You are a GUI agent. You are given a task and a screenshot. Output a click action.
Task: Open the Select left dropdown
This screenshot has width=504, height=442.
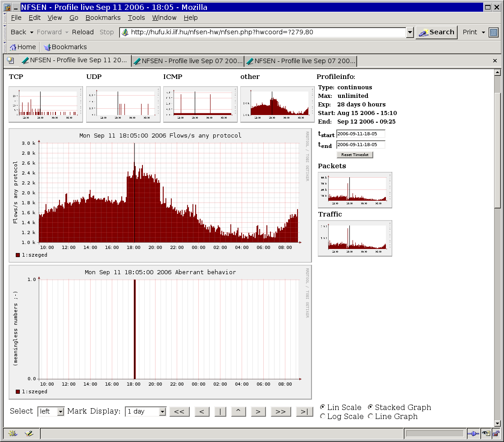click(51, 411)
